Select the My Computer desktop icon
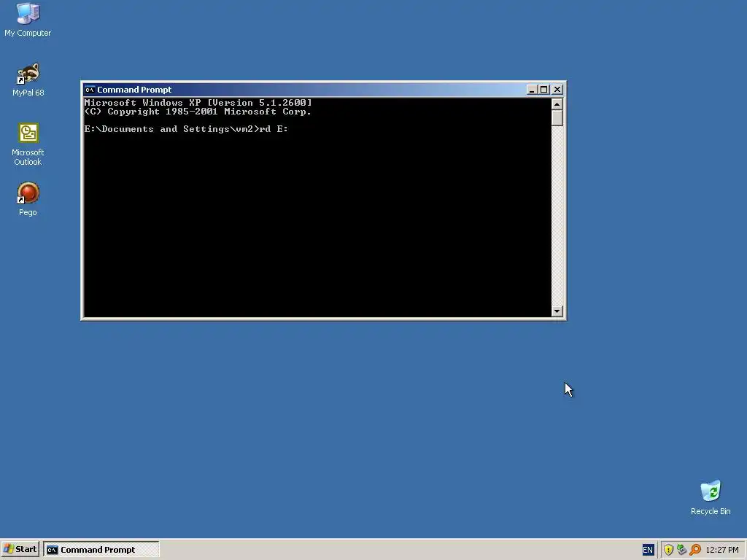This screenshot has height=560, width=747. (28, 20)
